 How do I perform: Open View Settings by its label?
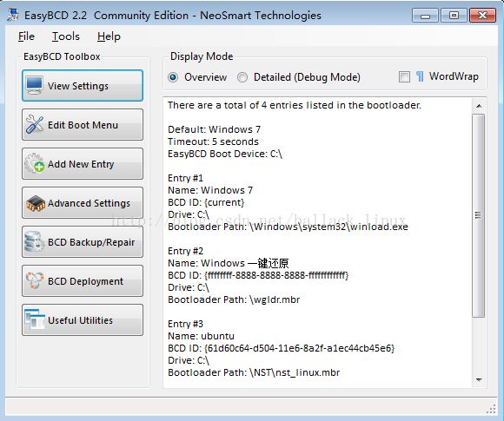[x=78, y=86]
